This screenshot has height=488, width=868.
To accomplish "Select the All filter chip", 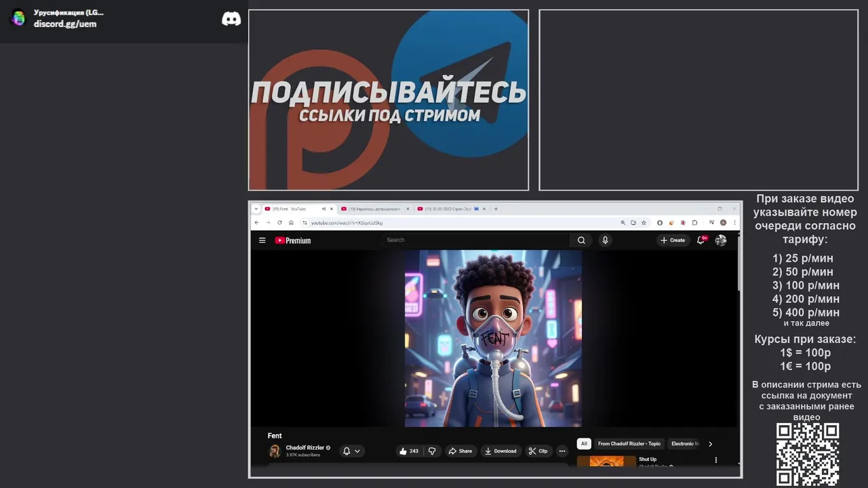I will pos(584,444).
